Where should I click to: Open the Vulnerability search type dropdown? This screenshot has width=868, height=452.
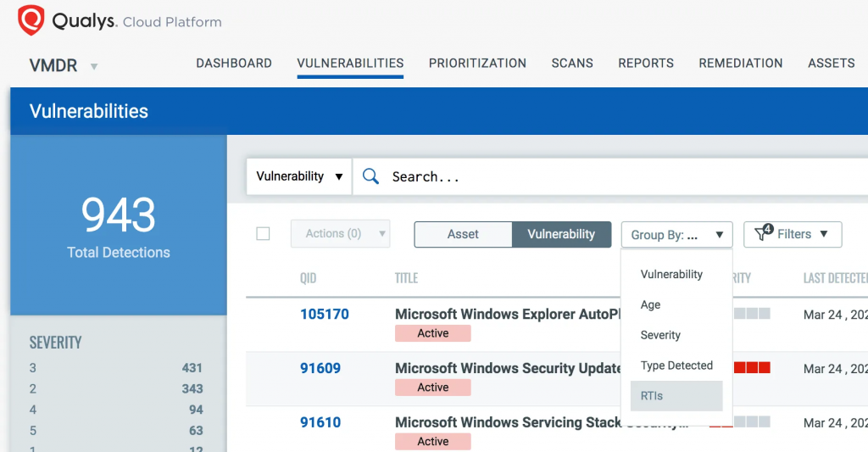pos(299,176)
